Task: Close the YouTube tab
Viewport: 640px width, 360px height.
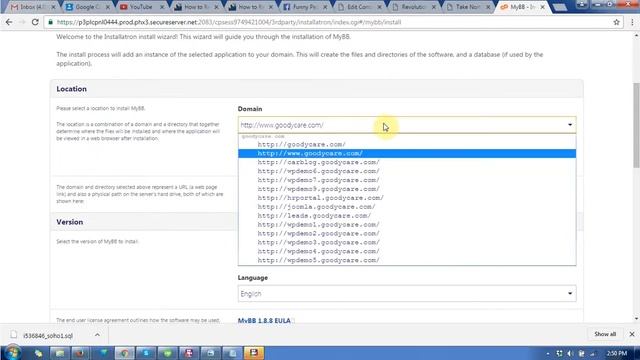Action: tap(162, 7)
